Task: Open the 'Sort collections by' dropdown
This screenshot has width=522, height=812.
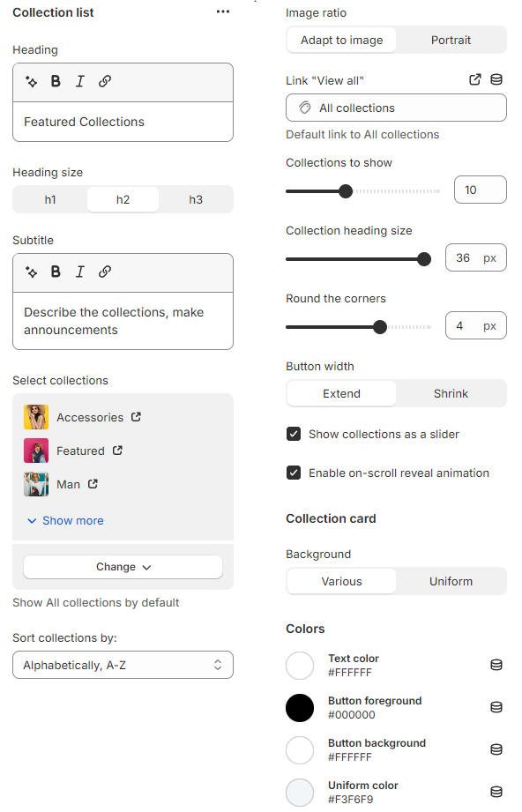Action: (x=123, y=665)
